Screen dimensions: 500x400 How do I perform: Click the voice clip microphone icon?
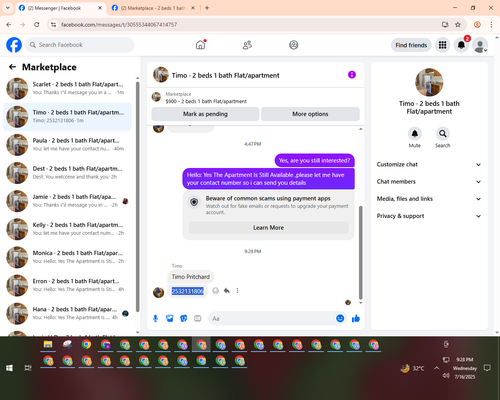155,319
